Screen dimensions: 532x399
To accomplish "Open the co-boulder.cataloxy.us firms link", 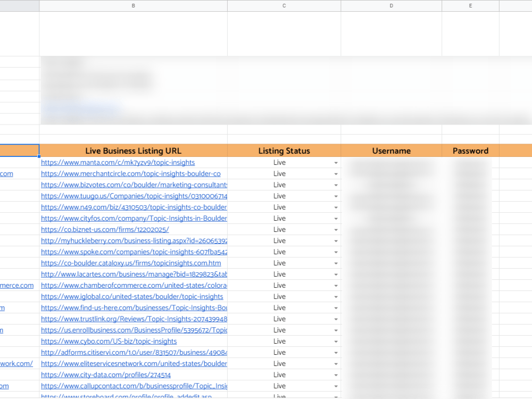I will pyautogui.click(x=131, y=263).
